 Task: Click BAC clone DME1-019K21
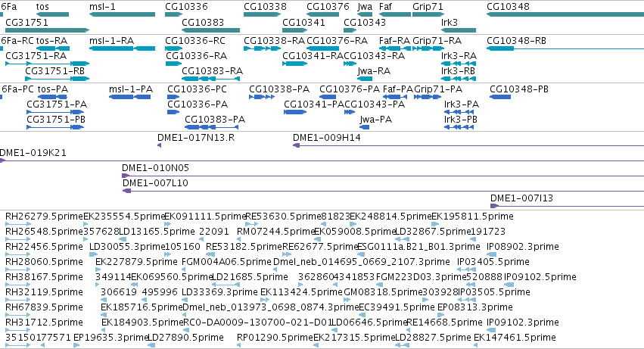(x=322, y=160)
